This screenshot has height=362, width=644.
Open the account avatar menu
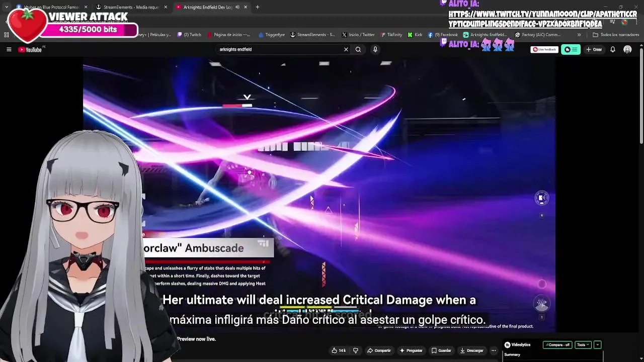click(x=627, y=49)
